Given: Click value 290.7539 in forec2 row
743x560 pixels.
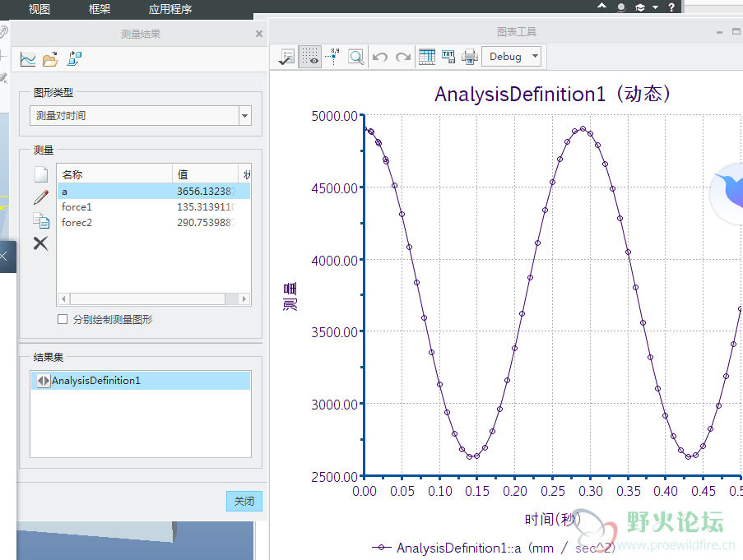Looking at the screenshot, I should (x=207, y=223).
